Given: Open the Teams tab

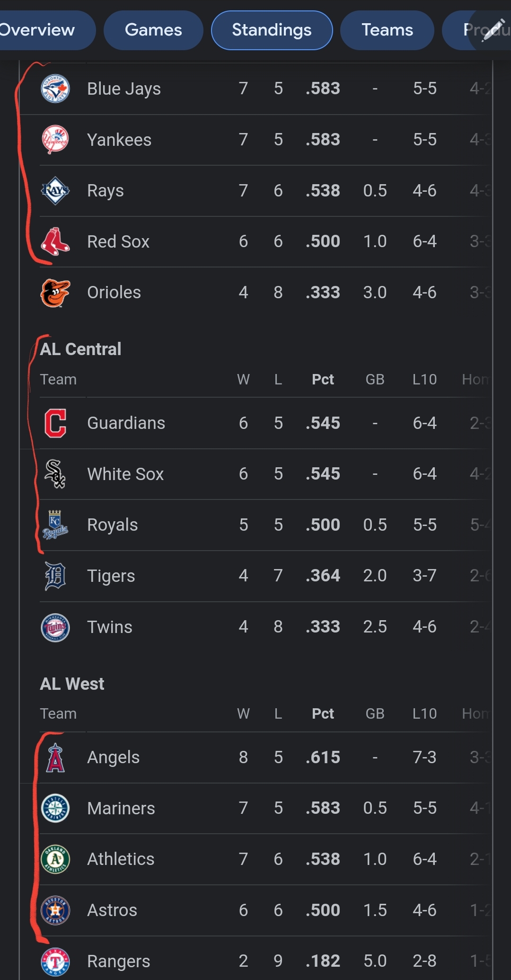Looking at the screenshot, I should point(387,30).
